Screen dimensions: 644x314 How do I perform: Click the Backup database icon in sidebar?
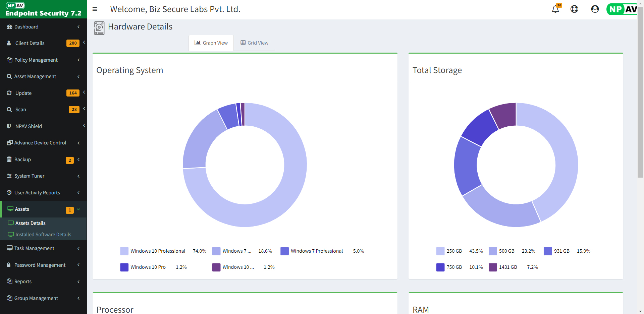(9, 160)
